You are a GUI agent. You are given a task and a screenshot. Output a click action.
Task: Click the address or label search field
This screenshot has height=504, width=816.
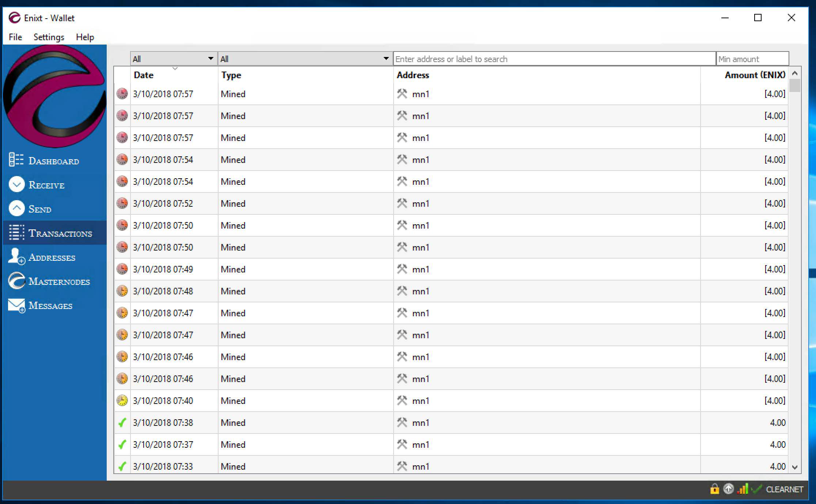[x=554, y=59]
